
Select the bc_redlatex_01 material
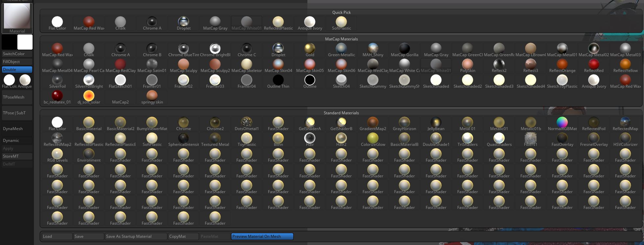point(57,97)
